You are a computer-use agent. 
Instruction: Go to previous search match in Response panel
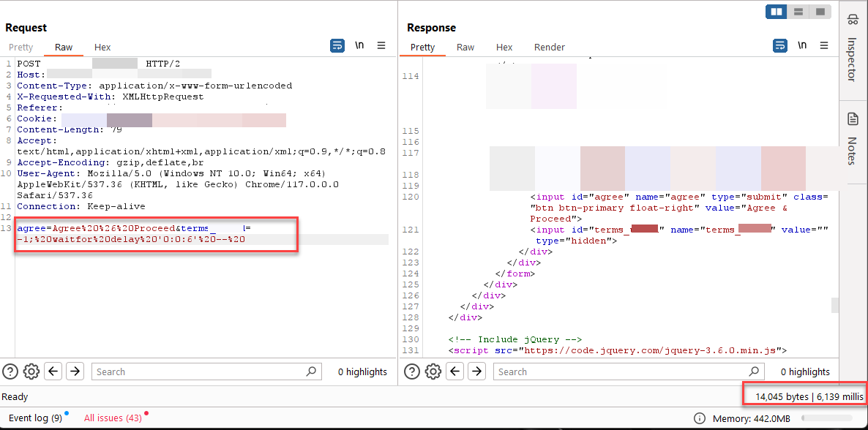tap(455, 371)
